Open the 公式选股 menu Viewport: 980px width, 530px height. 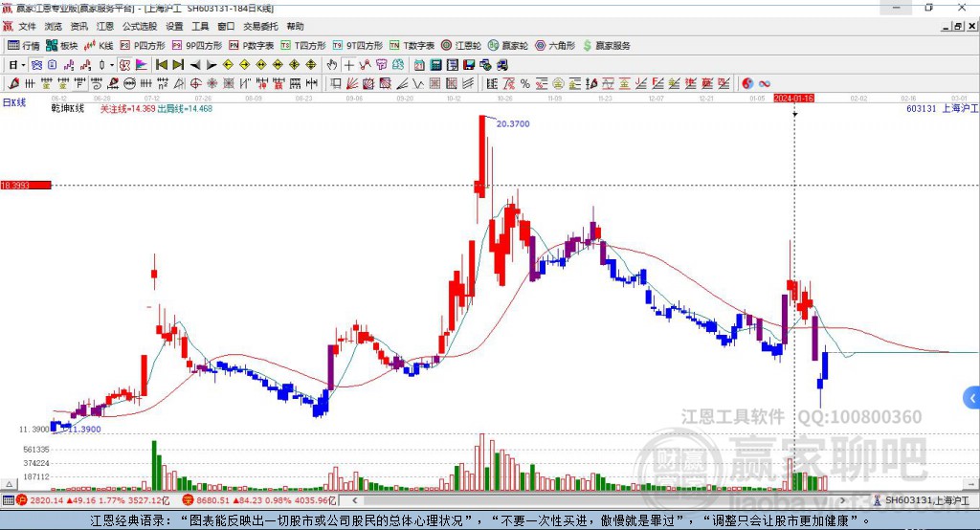(140, 26)
